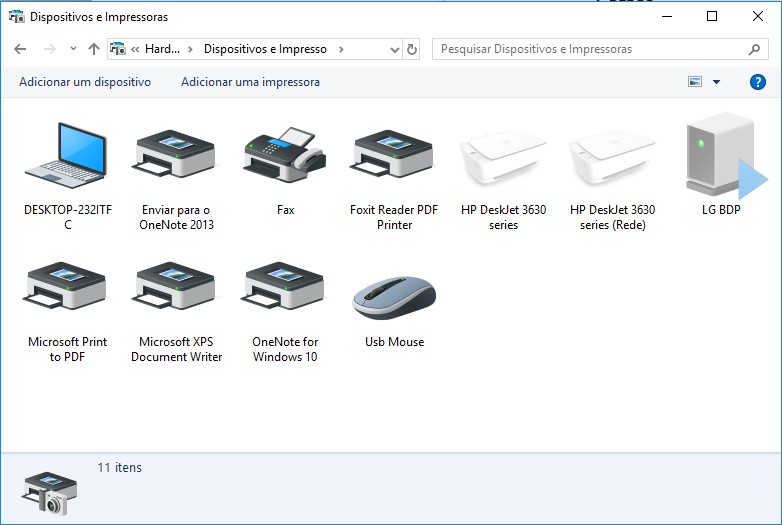This screenshot has height=525, width=782.
Task: Click Adicionar um dispositivo
Action: [x=85, y=82]
